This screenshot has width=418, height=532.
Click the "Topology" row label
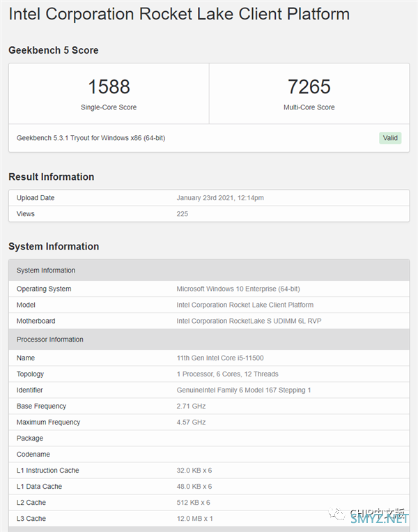pos(30,374)
